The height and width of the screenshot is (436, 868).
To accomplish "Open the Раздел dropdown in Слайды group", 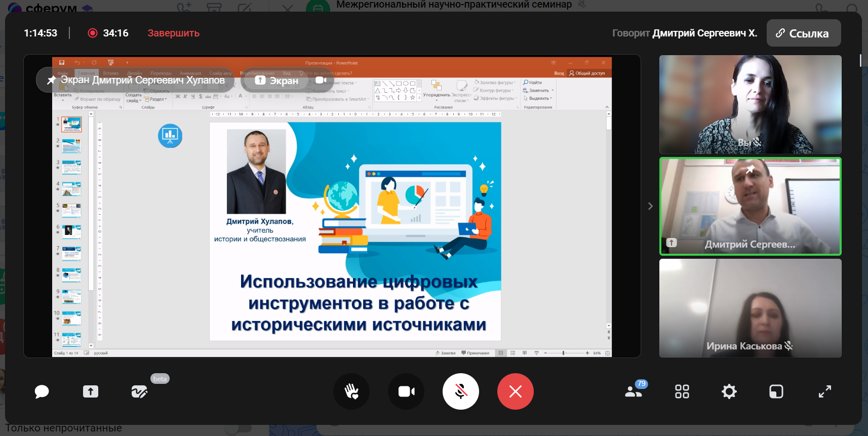I will (x=156, y=99).
